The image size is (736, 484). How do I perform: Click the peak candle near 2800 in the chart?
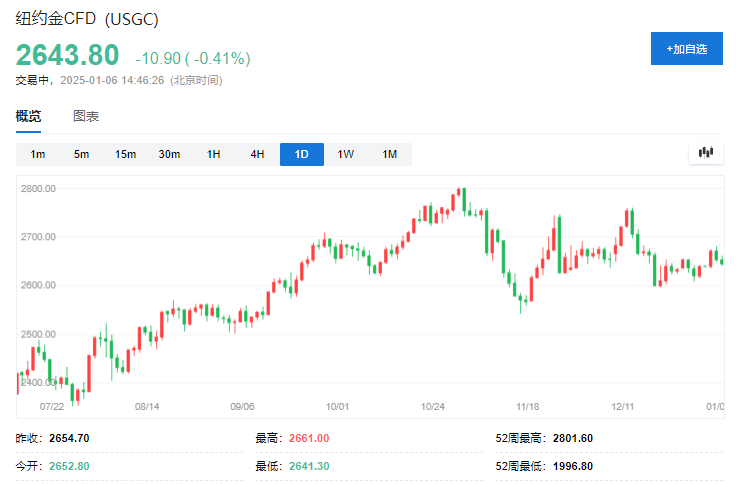(x=464, y=201)
